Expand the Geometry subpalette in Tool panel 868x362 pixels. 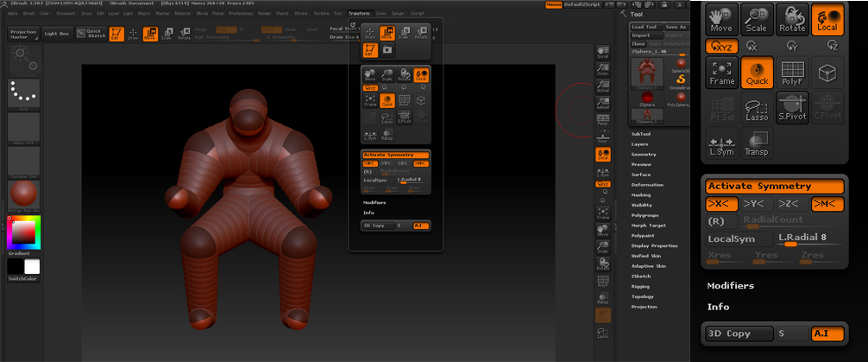(644, 154)
